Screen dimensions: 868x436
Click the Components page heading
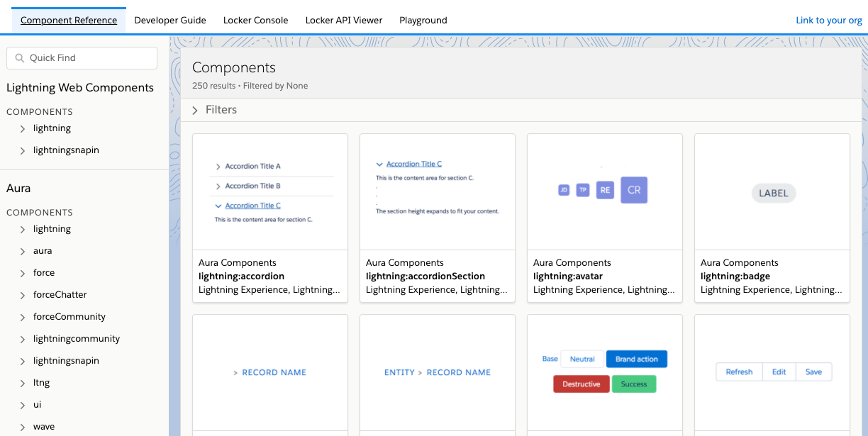234,68
